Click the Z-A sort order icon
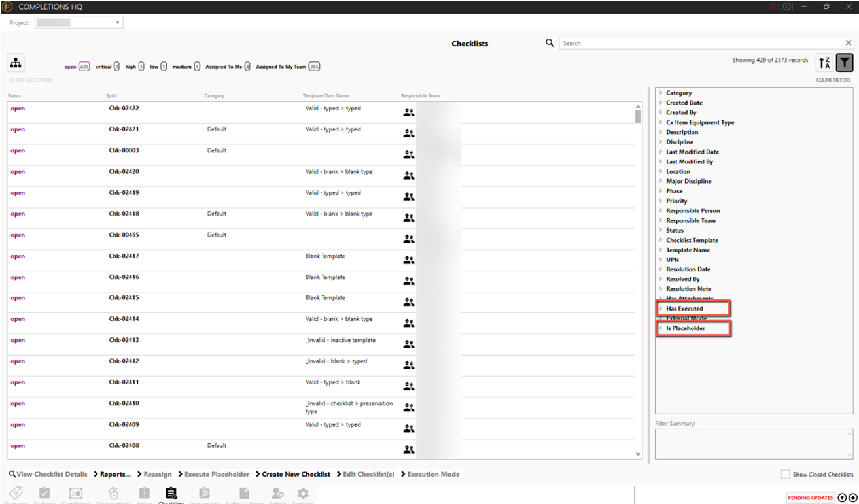 pos(824,62)
